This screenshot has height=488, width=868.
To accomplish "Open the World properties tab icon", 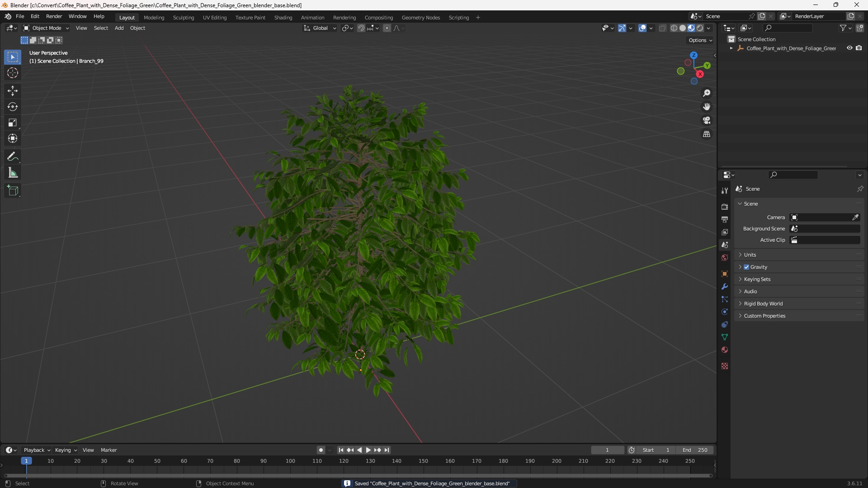I will (725, 257).
